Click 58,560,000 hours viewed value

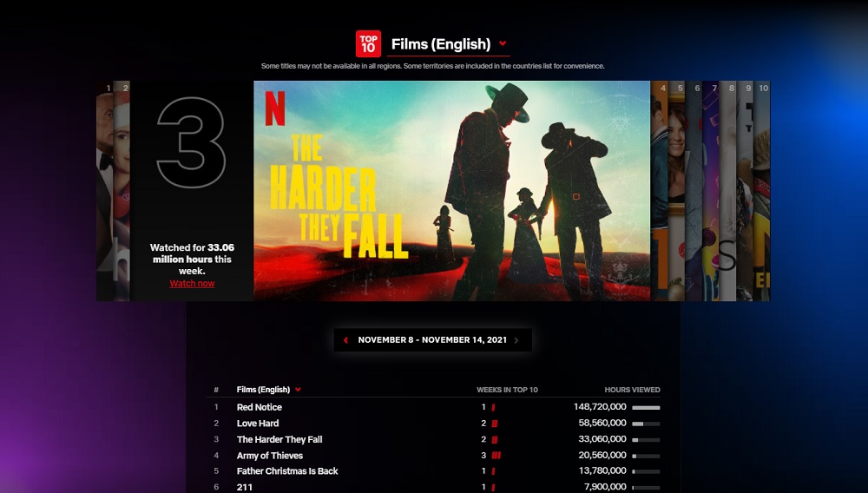(x=602, y=423)
